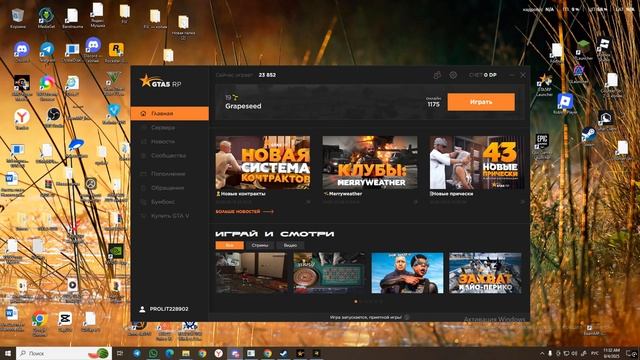Click the PROLIT228902 account name

[169, 309]
